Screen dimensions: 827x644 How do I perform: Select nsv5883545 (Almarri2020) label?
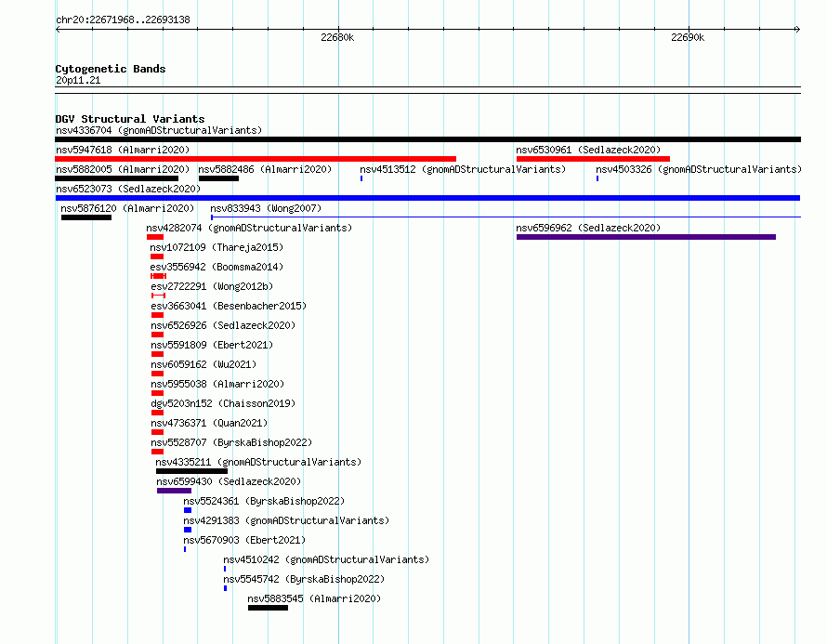314,598
